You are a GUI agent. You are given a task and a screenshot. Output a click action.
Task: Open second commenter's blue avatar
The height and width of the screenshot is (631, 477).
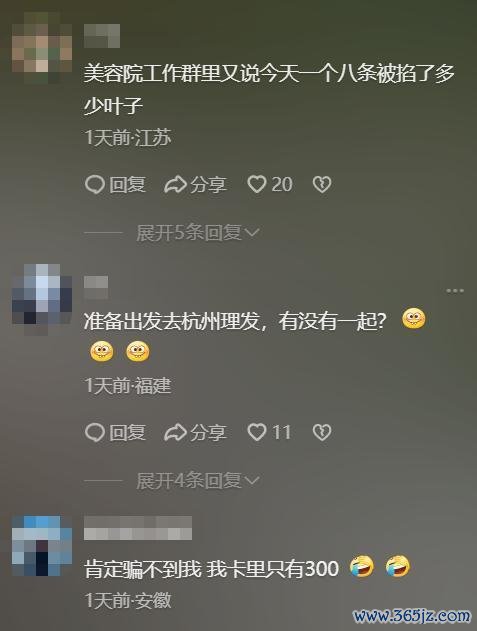tap(42, 299)
